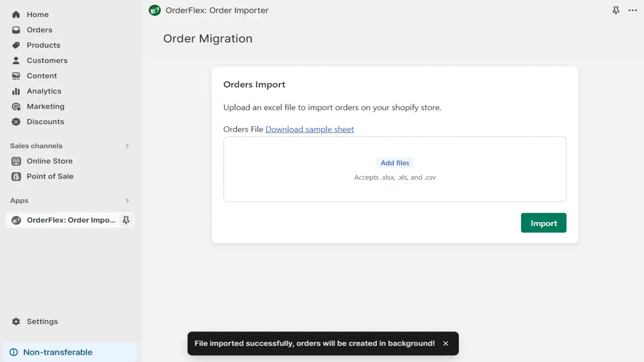This screenshot has width=644, height=362.
Task: Unpin OrderFlex using sidebar pin icon
Action: point(126,220)
